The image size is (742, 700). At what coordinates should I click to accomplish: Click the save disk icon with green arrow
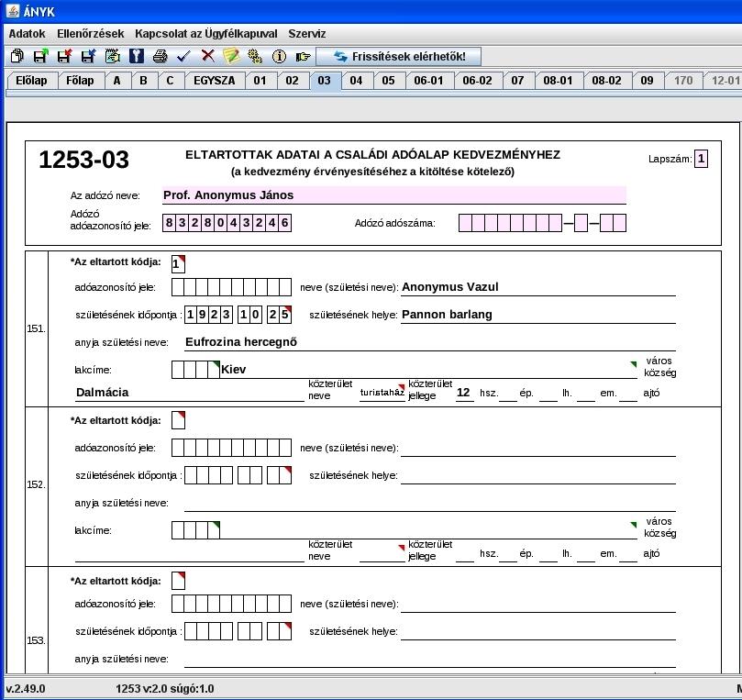[40, 56]
